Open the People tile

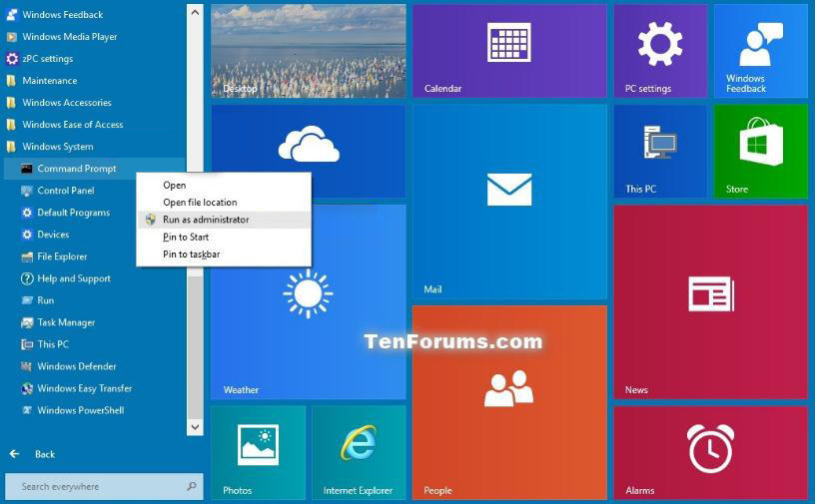pos(509,402)
